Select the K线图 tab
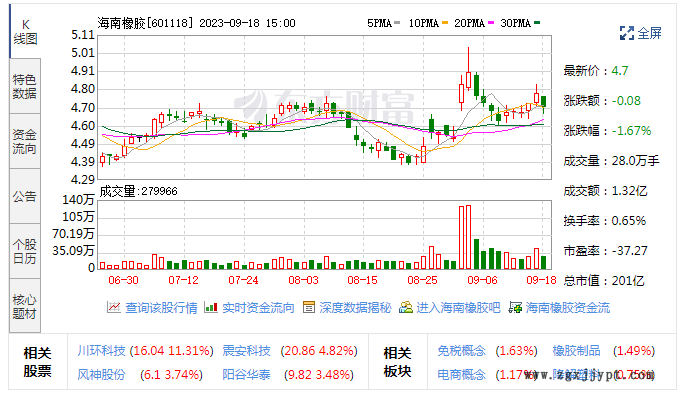This screenshot has width=681, height=397. (25, 32)
